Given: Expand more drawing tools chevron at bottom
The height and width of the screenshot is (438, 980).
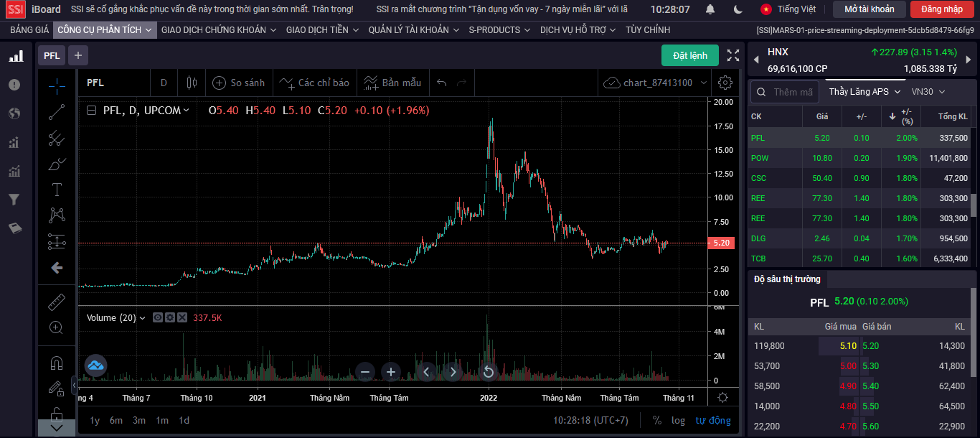Looking at the screenshot, I should 57,428.
